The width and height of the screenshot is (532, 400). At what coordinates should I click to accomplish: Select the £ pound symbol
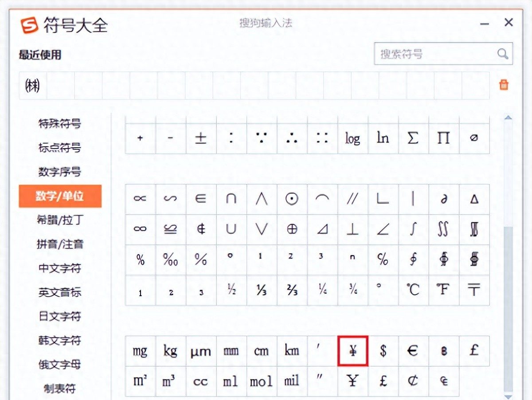click(x=474, y=351)
